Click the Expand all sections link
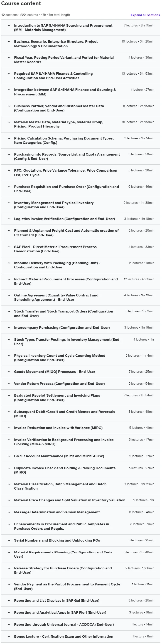 [x=145, y=15]
